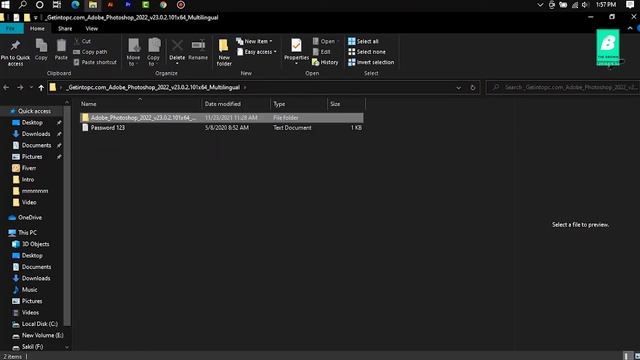The image size is (640, 360).
Task: Open pinned Pictures under Quick access
Action: (32, 157)
